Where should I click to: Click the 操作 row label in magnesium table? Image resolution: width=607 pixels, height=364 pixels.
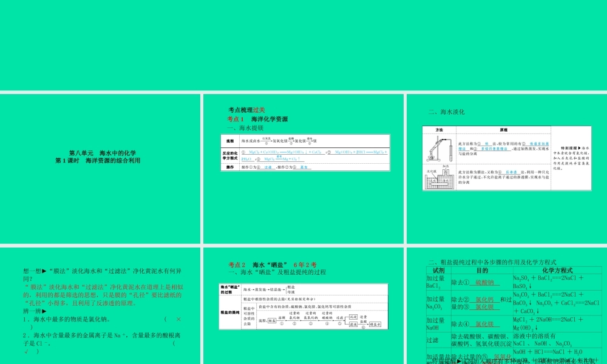(230, 167)
